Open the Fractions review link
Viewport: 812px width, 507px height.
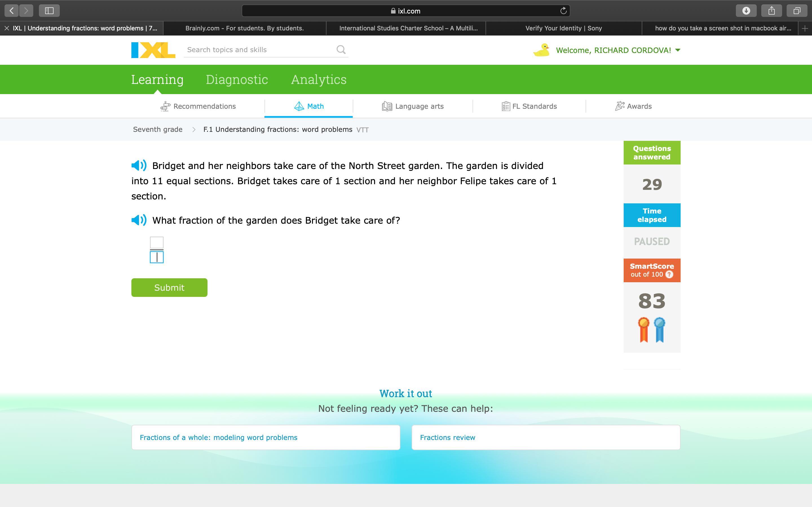point(447,437)
